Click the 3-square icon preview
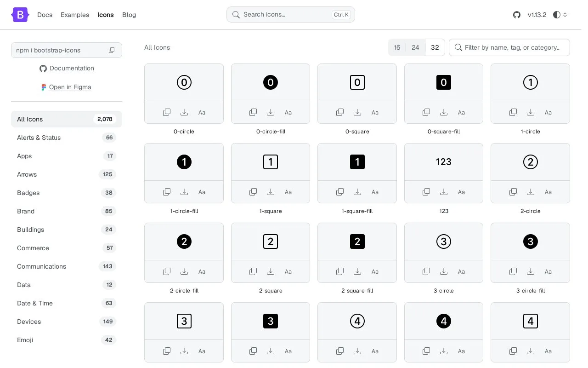Viewport: 588px width, 368px height. coord(184,321)
